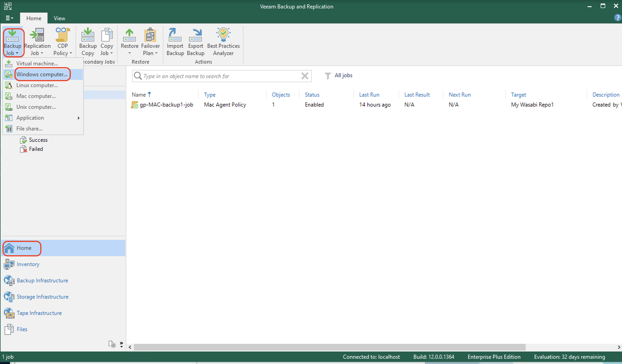Screen dimensions: 622x364
Task: Click the CDP Policy dropdown arrow
Action: [x=71, y=53]
